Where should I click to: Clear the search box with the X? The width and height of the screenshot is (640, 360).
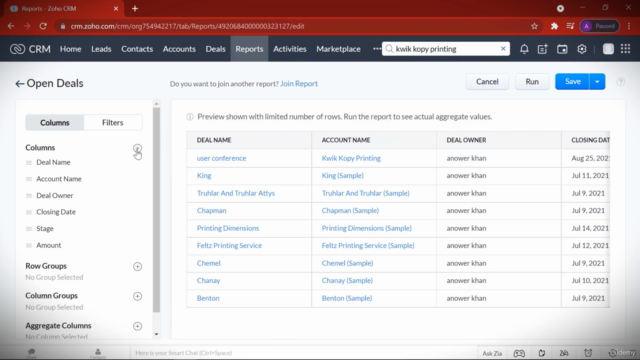503,49
